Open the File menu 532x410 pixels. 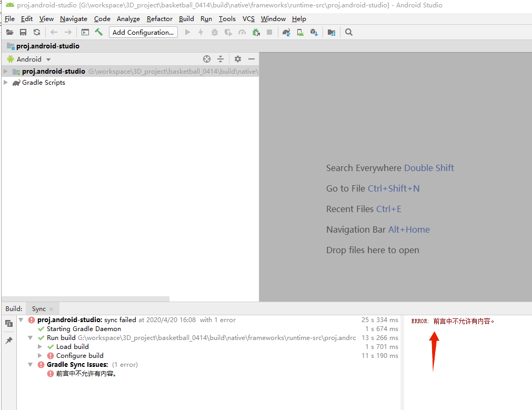click(9, 18)
